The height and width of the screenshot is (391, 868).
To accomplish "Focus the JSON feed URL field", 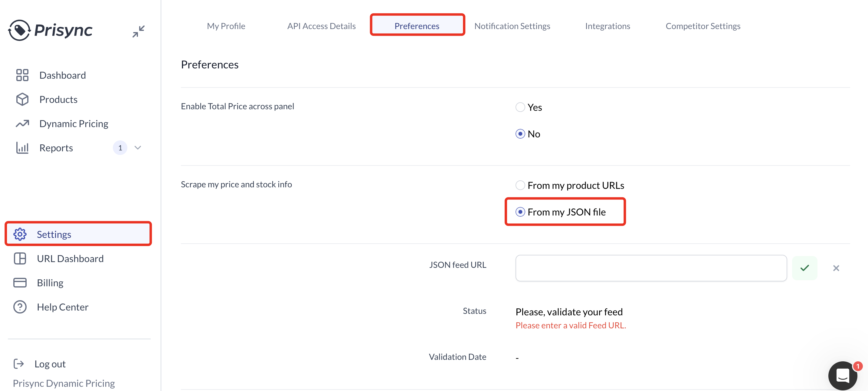I will [x=651, y=268].
